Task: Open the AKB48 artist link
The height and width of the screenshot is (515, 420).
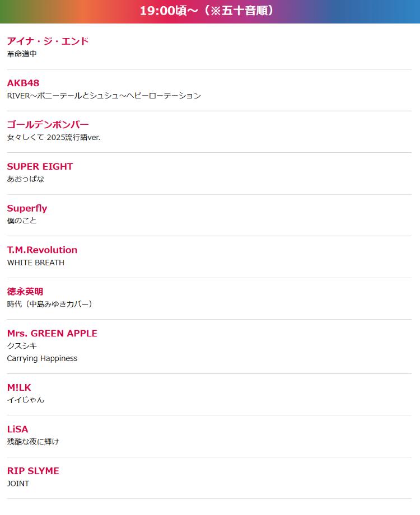Action: pyautogui.click(x=23, y=83)
